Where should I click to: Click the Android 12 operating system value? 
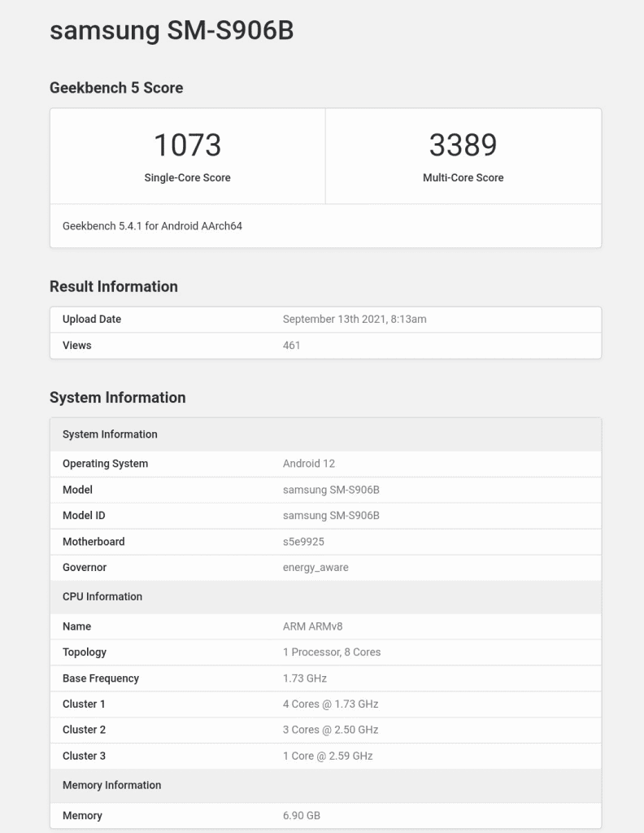coord(308,464)
